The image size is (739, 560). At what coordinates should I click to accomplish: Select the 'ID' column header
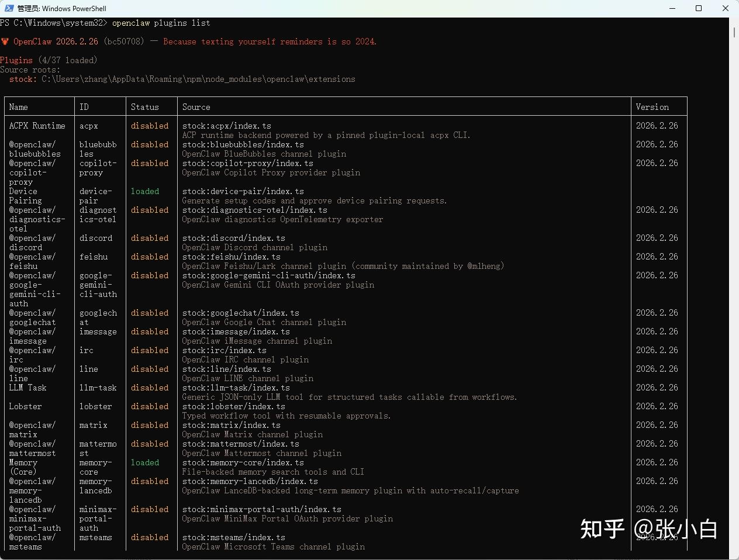pyautogui.click(x=84, y=107)
